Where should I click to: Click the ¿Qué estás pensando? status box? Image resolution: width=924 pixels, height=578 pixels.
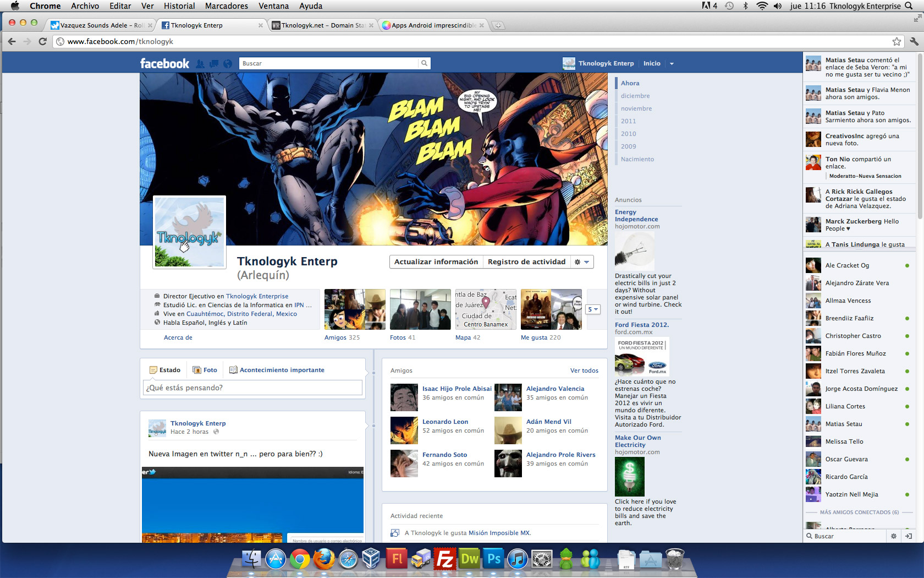(x=252, y=388)
